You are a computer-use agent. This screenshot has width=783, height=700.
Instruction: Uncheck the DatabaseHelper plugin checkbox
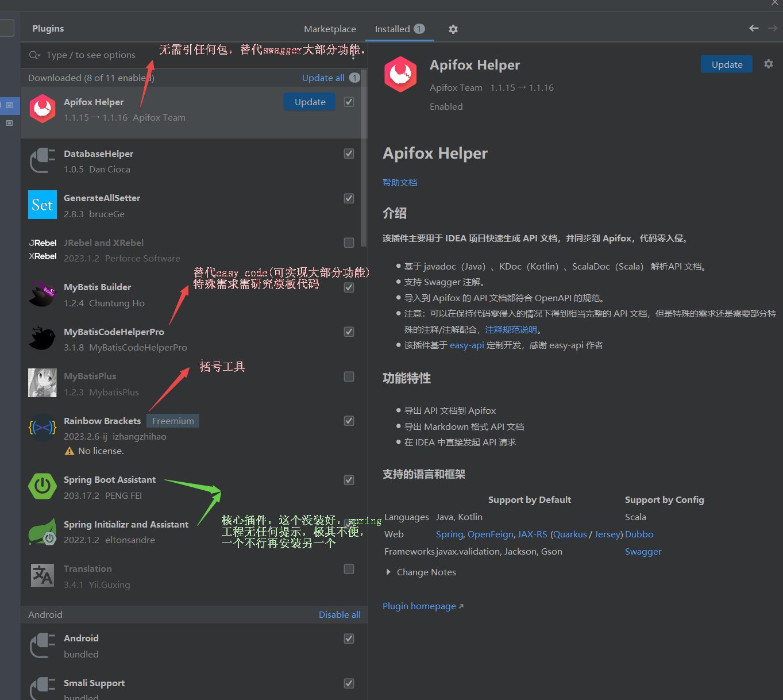point(349,153)
